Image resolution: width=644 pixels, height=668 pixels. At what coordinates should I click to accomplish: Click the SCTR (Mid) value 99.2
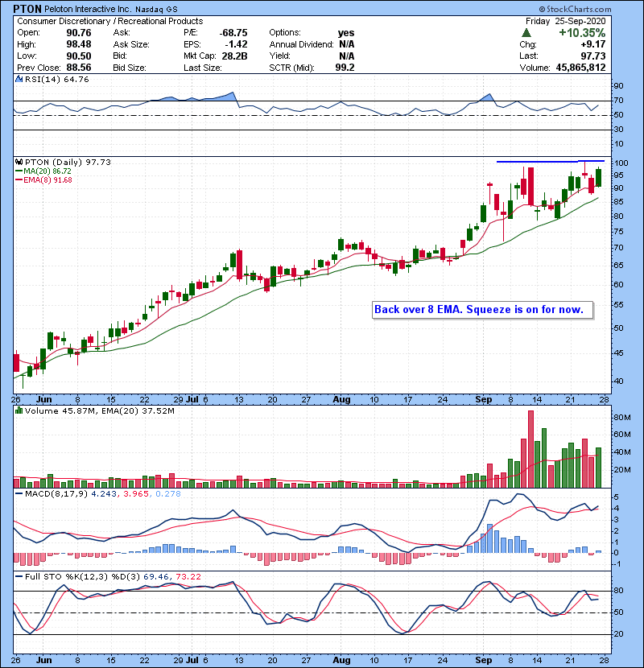tap(345, 68)
